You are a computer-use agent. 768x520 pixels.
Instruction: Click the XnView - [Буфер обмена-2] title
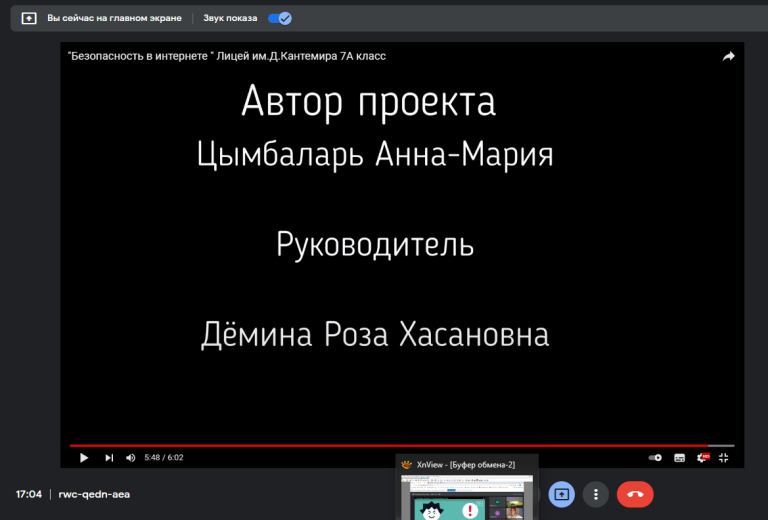(x=465, y=465)
